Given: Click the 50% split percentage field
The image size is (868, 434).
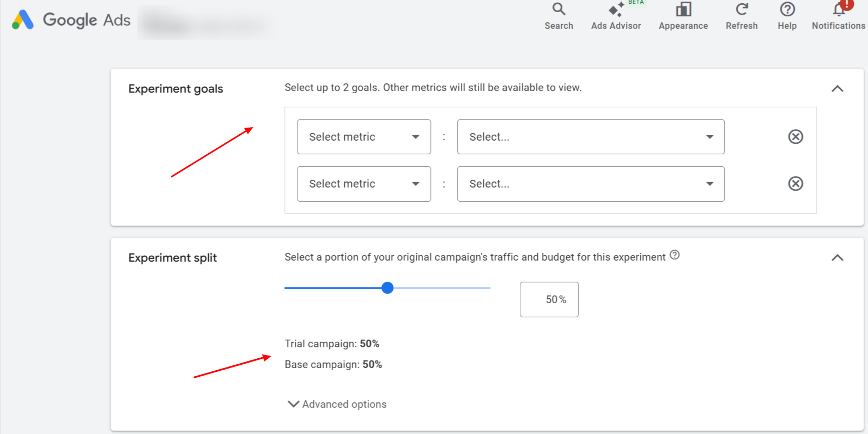Looking at the screenshot, I should (549, 299).
